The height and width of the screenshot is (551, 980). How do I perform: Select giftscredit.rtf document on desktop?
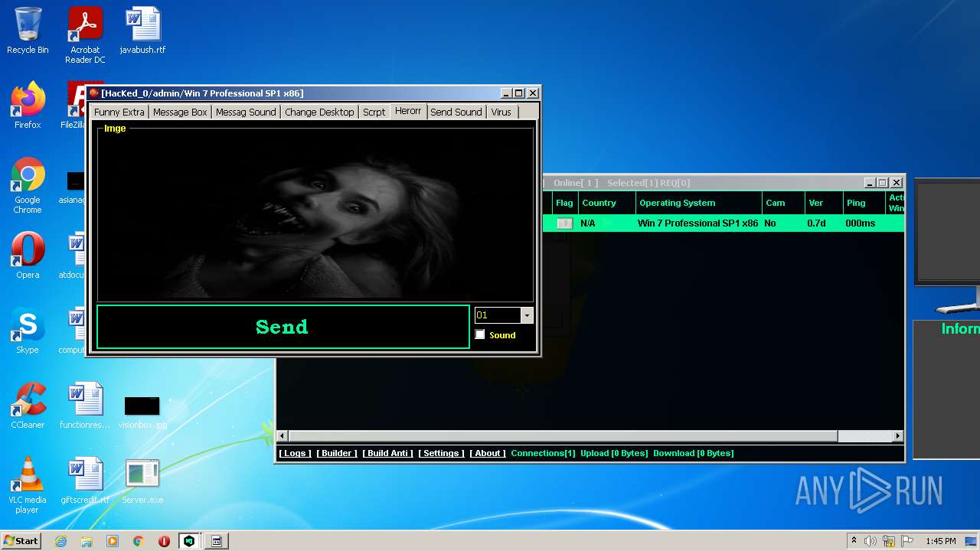pyautogui.click(x=85, y=480)
